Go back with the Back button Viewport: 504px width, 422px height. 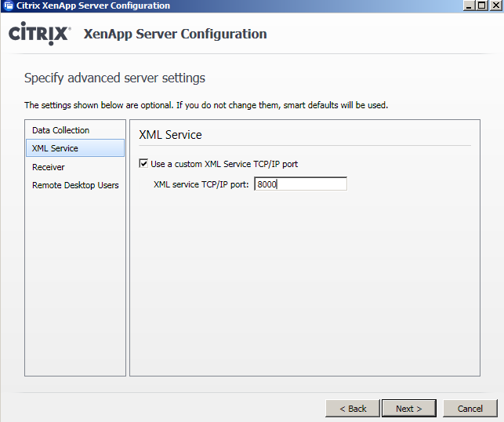353,408
